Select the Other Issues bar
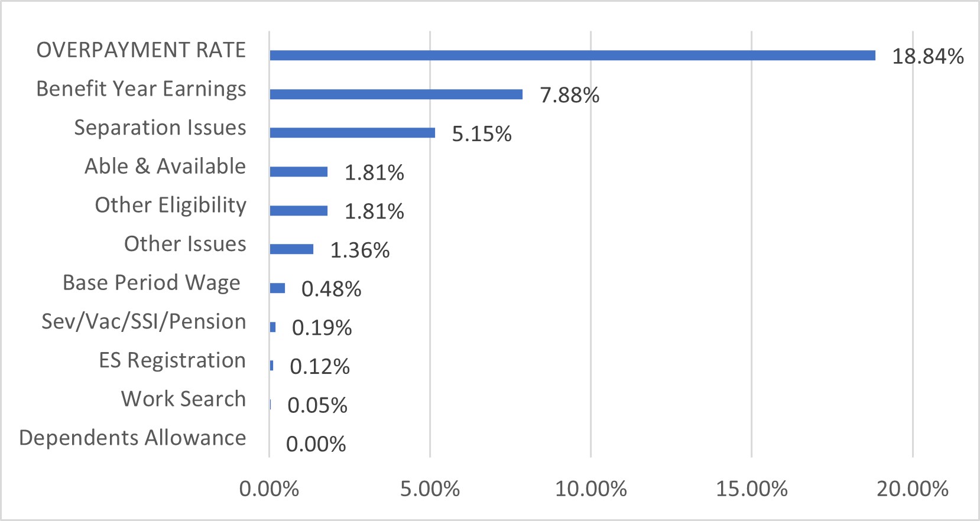980x521 pixels. (x=291, y=249)
